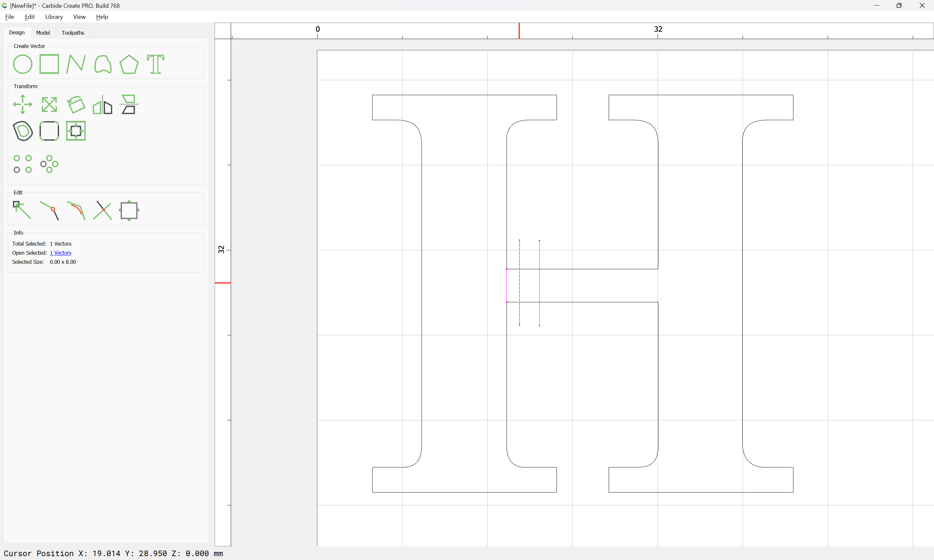Click 'Selected Size: 0.00 x 8.00' text
The width and height of the screenshot is (934, 560).
tap(44, 262)
